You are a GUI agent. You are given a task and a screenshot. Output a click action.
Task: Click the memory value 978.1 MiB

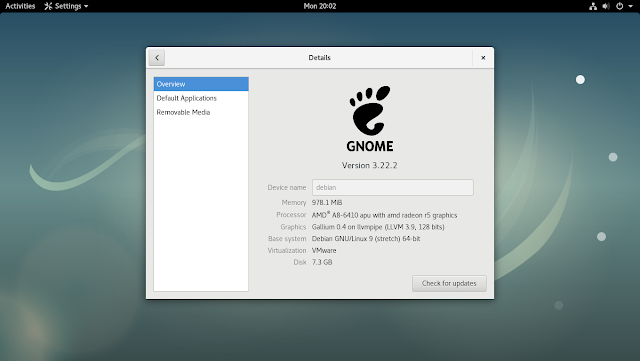327,203
